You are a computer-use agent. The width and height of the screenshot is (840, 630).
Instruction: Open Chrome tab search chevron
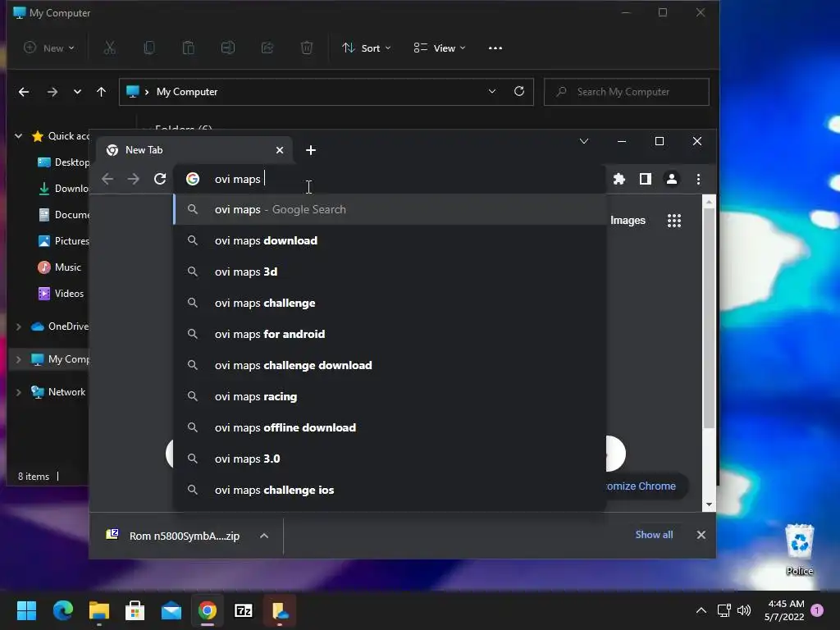pyautogui.click(x=584, y=141)
